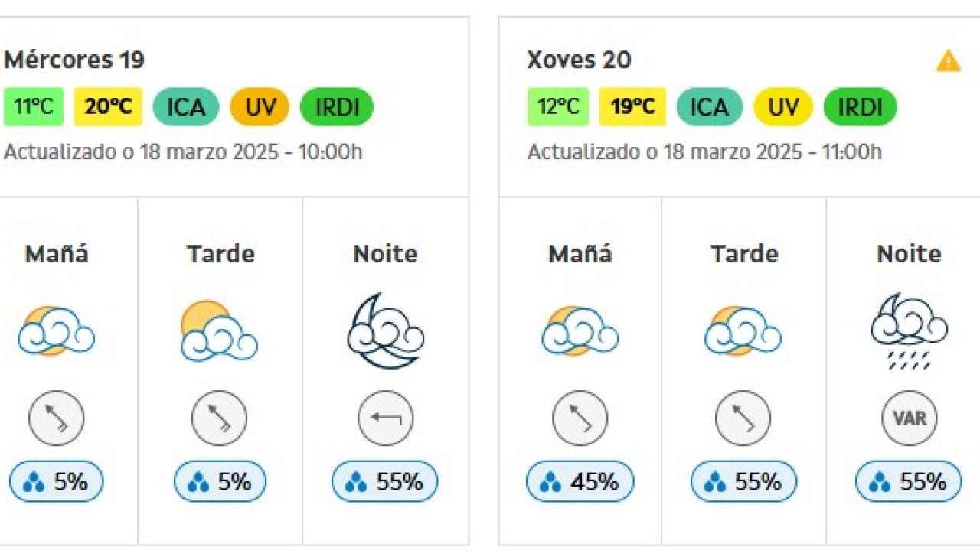980x560 pixels.
Task: Click Wednesday morning partly cloudy weather icon
Action: (x=56, y=332)
